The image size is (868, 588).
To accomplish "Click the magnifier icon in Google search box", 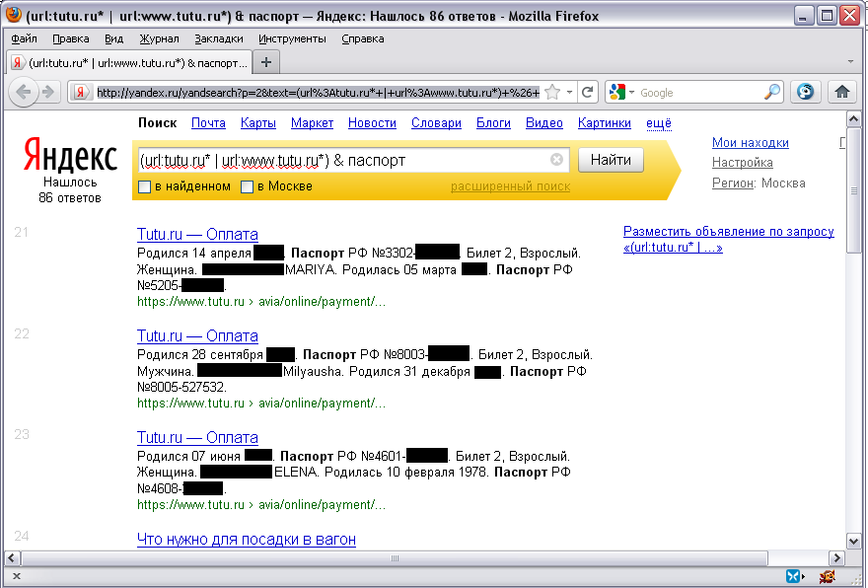I will tap(771, 92).
